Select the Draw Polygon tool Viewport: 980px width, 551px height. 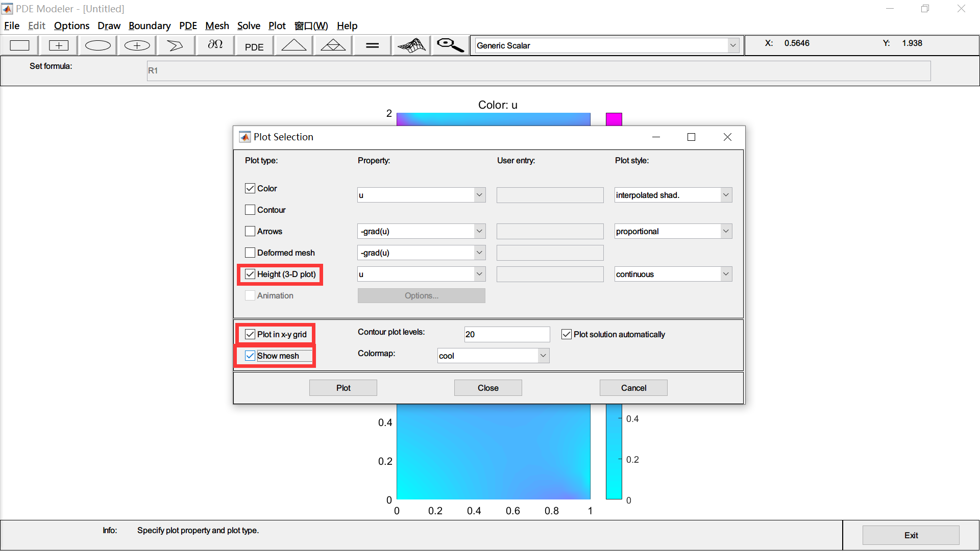[175, 45]
